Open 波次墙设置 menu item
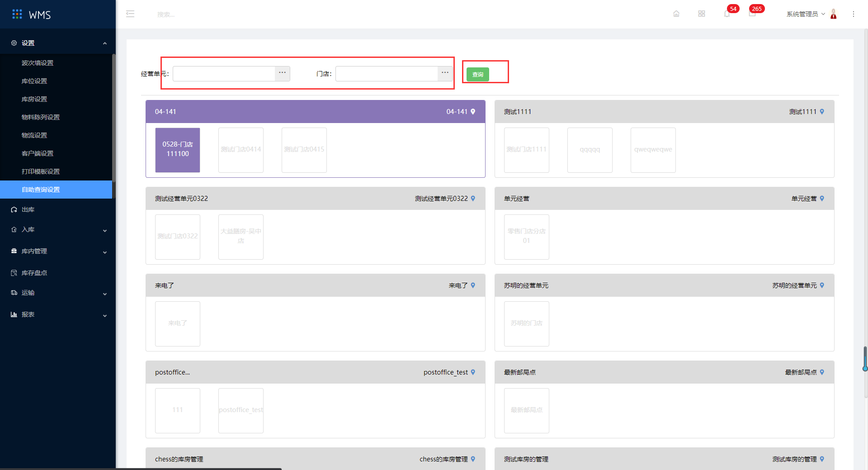This screenshot has height=470, width=868. pyautogui.click(x=56, y=63)
